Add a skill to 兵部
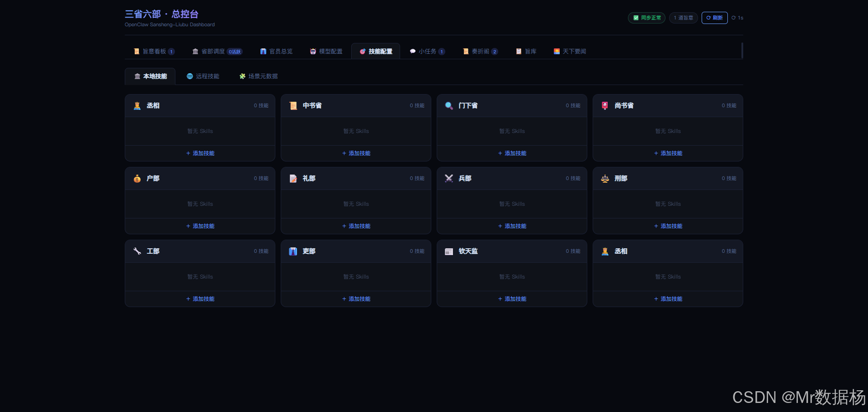868x412 pixels. [512, 226]
